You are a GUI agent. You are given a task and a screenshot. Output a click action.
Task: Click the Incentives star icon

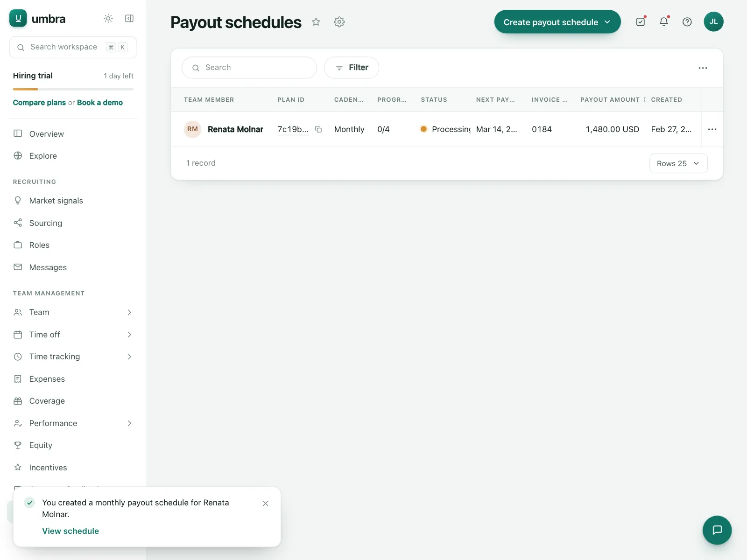click(18, 467)
